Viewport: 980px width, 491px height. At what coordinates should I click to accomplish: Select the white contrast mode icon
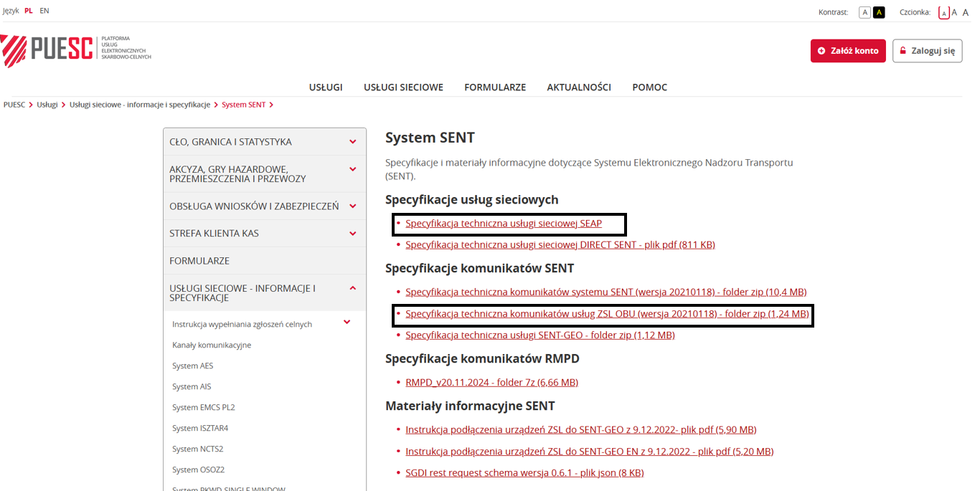coord(864,12)
